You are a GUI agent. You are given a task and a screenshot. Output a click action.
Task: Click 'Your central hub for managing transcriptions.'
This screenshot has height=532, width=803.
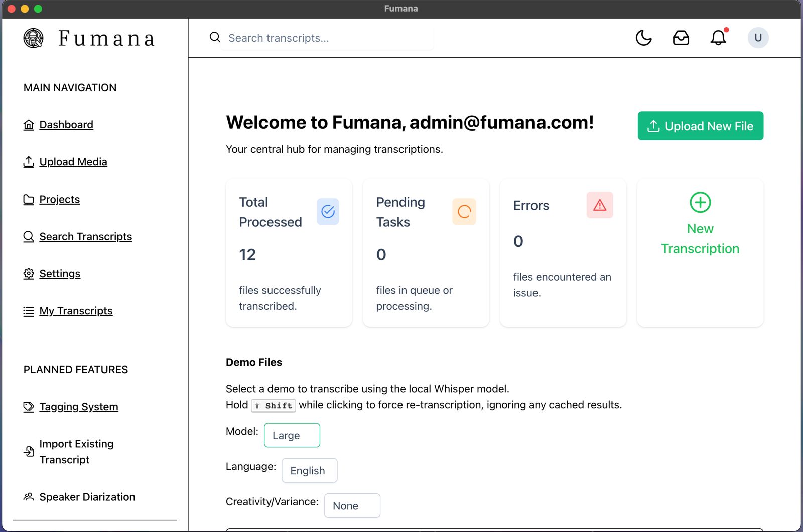tap(334, 149)
